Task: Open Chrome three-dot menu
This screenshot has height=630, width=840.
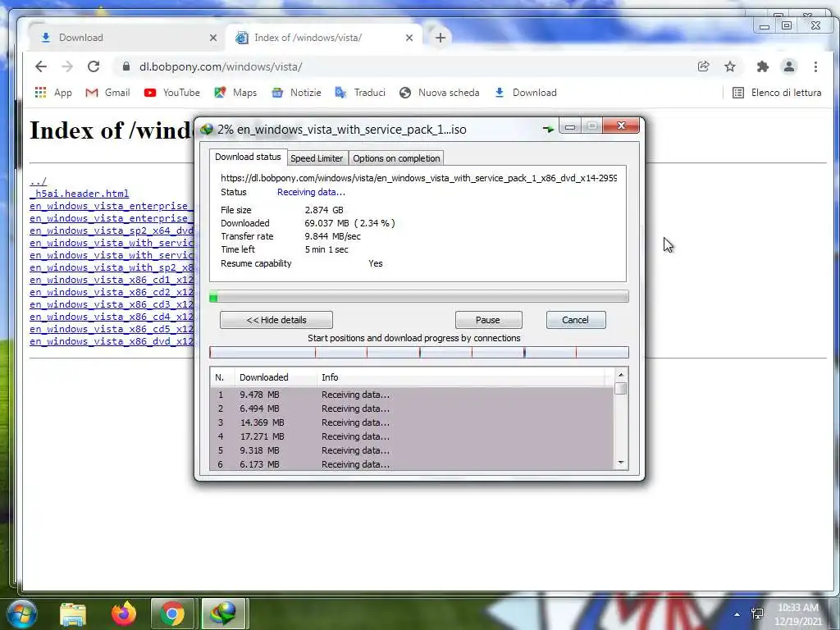Action: (815, 66)
